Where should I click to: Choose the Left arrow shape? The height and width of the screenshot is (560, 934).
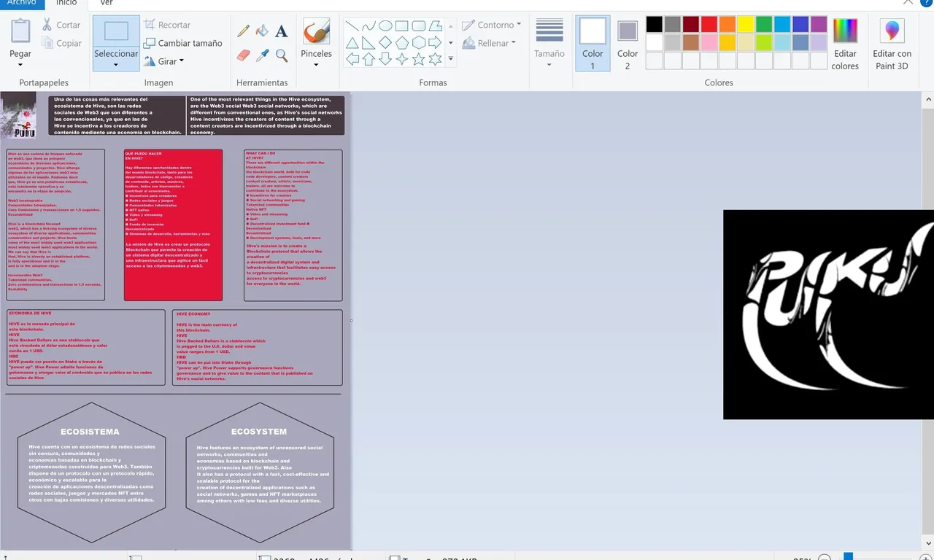click(352, 59)
